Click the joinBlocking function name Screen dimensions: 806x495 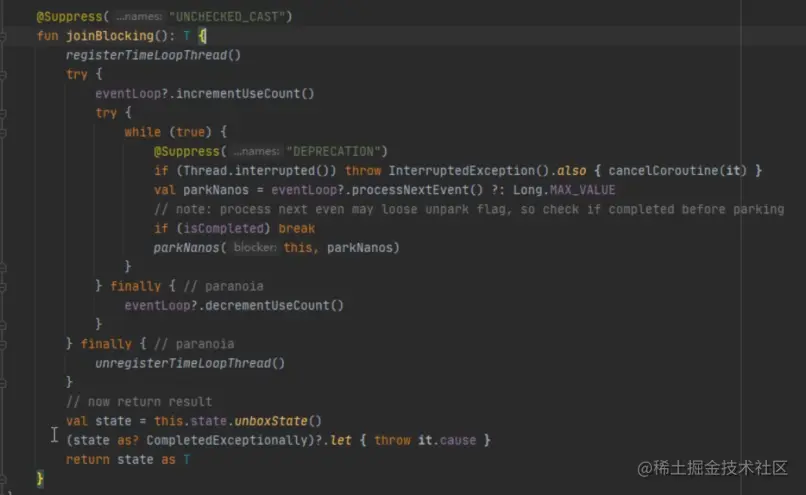(x=110, y=36)
